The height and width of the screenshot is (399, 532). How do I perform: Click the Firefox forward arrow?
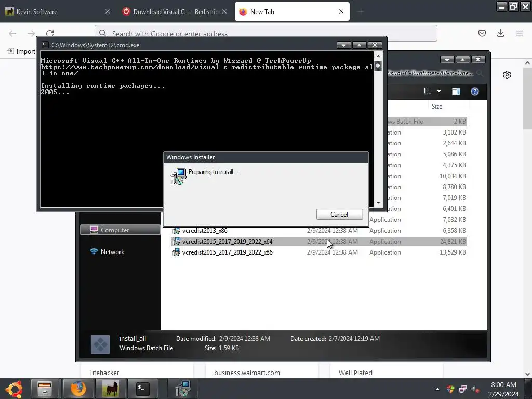(x=31, y=33)
